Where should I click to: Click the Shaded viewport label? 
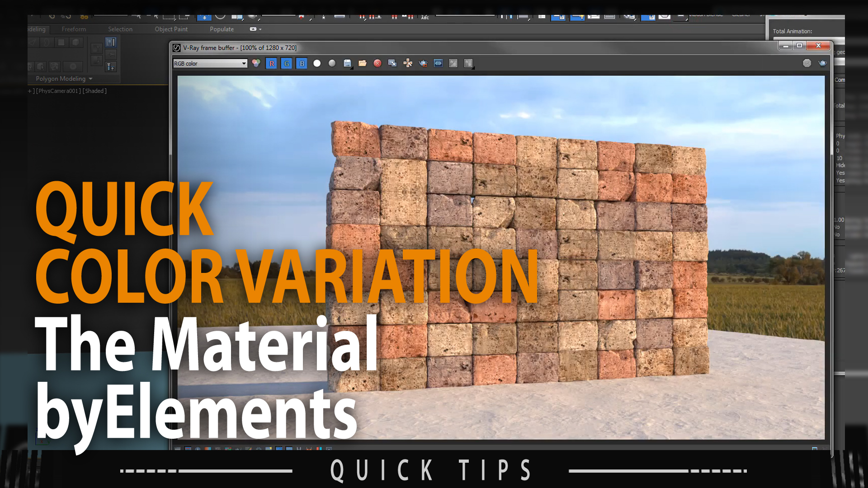(95, 91)
